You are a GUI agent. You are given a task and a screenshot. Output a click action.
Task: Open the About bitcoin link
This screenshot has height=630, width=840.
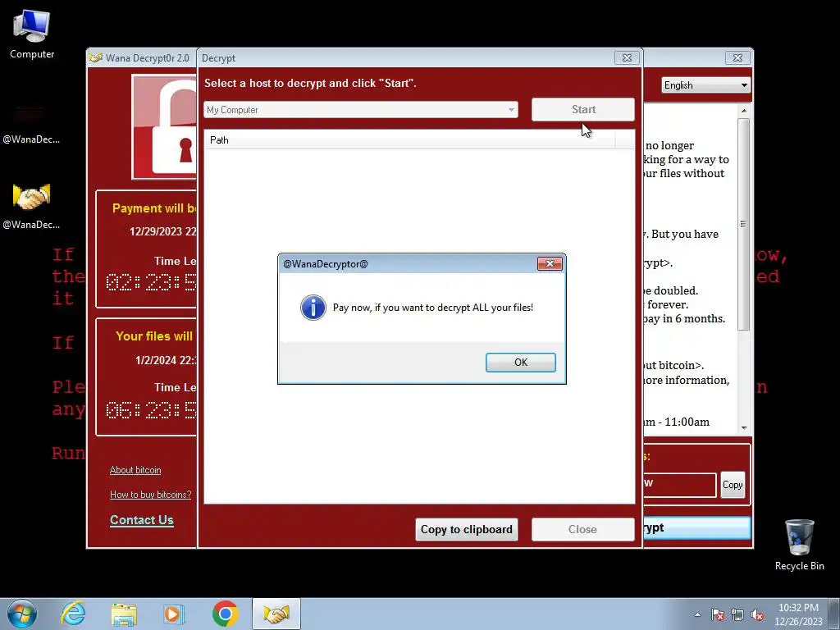tap(135, 470)
